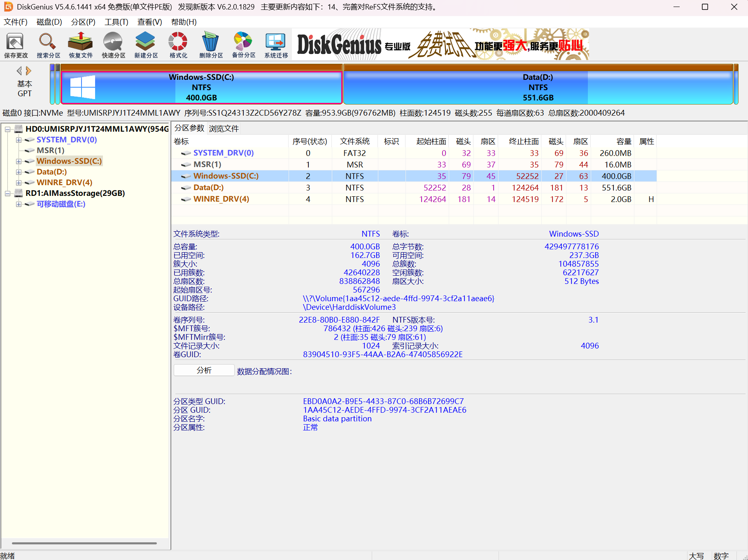
Task: Switch to Browse Files (浏览文件) tab
Action: pyautogui.click(x=224, y=128)
